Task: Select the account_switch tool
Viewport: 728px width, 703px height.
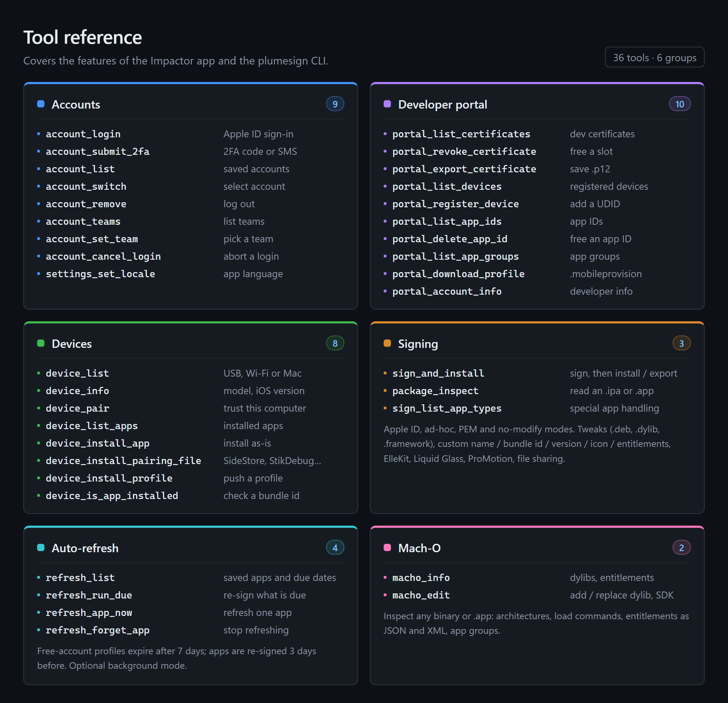Action: (x=86, y=186)
